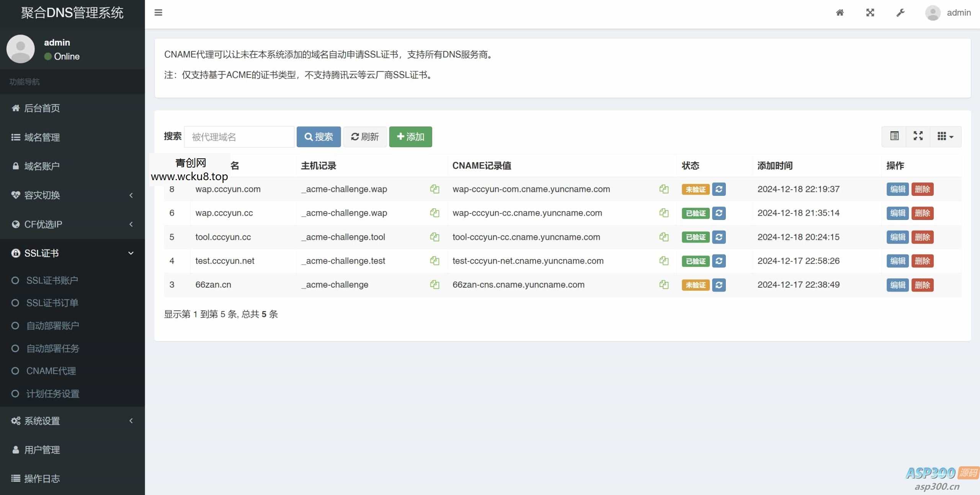Click the 被代理域名 search input field
The width and height of the screenshot is (980, 495).
coord(239,137)
